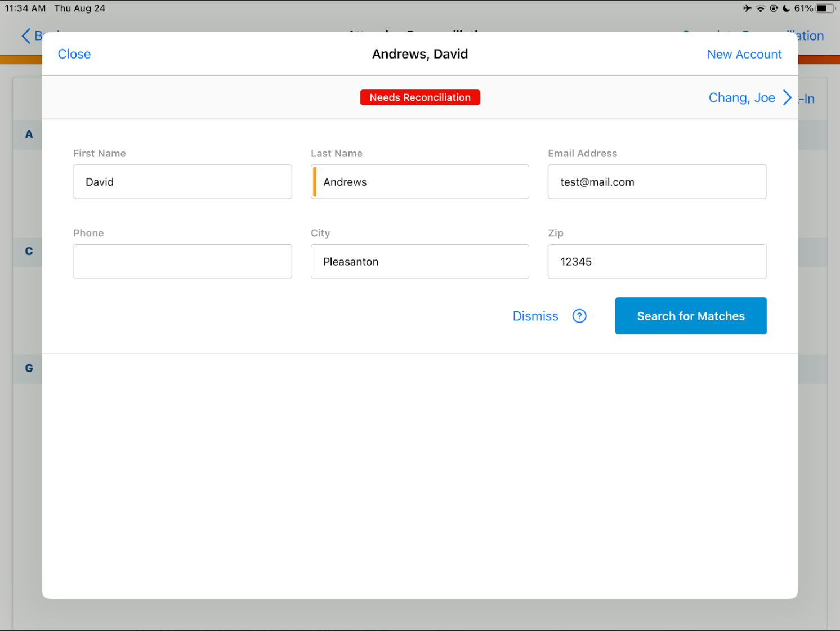Screen dimensions: 840x631
Task: Tap the airplane mode icon in status bar
Action: coord(747,8)
